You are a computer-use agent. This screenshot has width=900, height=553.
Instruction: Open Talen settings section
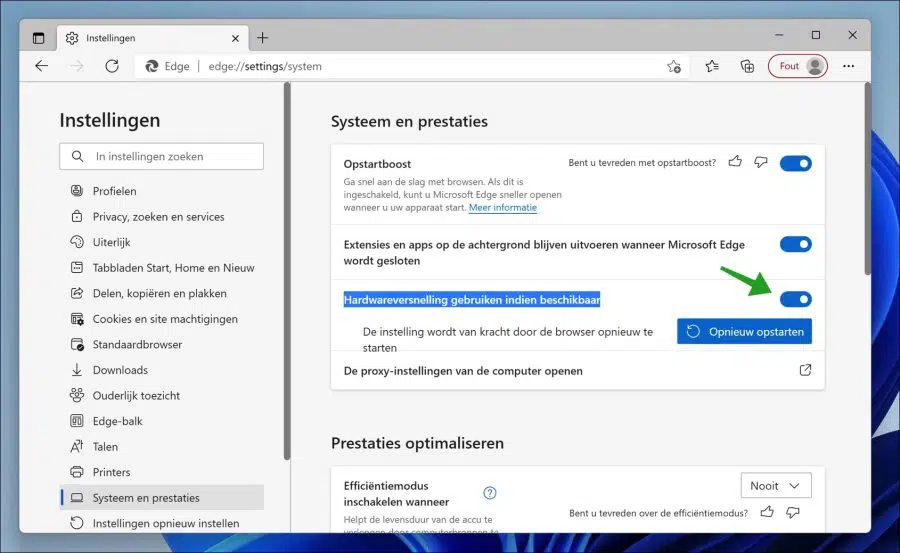[161, 447]
